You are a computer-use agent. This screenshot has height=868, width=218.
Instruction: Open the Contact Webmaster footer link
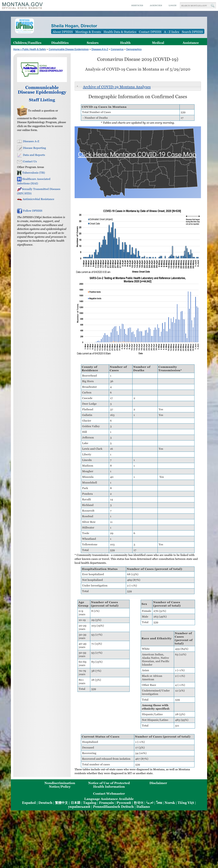coord(109,793)
